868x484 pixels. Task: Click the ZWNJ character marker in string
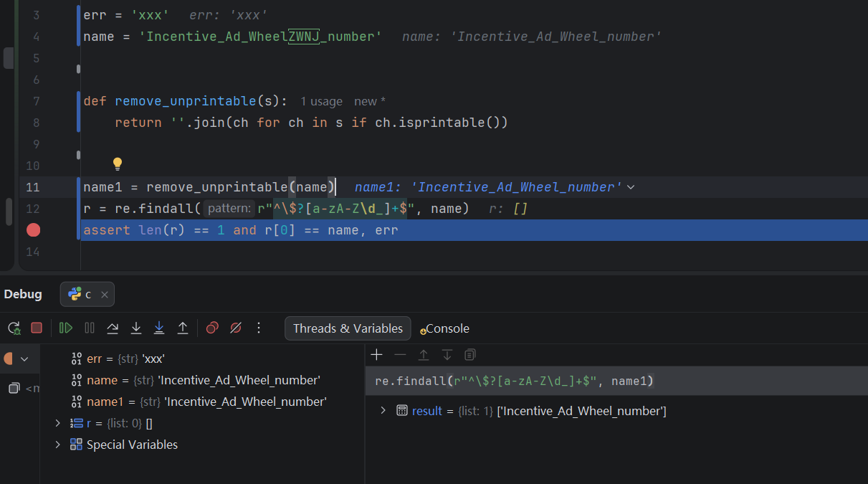point(303,37)
